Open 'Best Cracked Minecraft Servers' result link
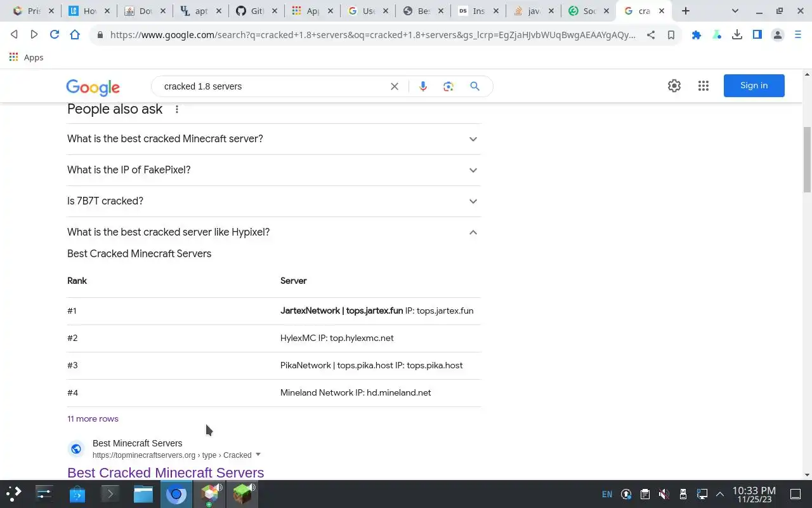The height and width of the screenshot is (508, 812). coord(166,472)
